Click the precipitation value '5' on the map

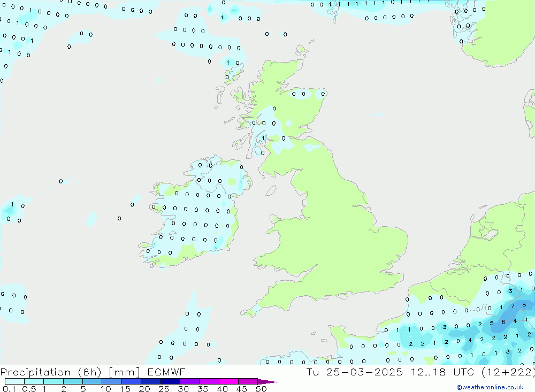coord(491,324)
